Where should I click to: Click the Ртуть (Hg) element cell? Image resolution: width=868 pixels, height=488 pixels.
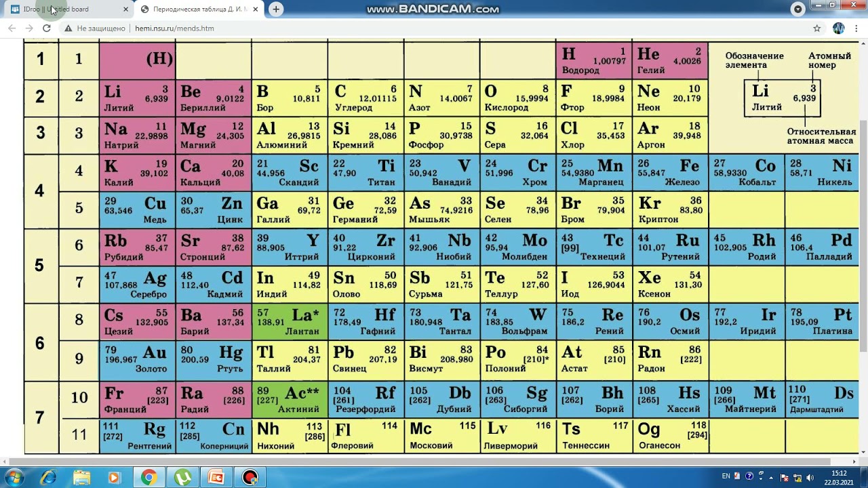click(x=214, y=359)
